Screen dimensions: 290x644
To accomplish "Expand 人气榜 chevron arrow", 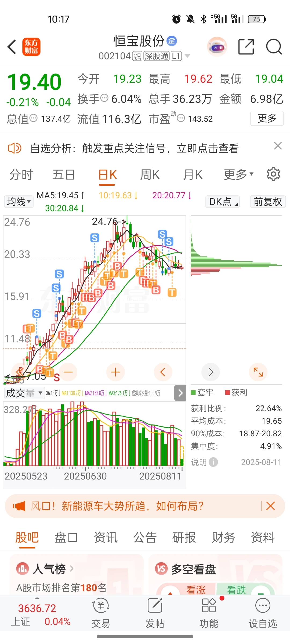I will point(71,569).
